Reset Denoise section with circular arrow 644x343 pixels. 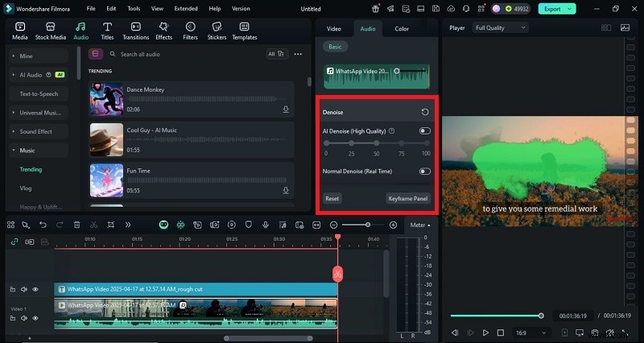[425, 112]
